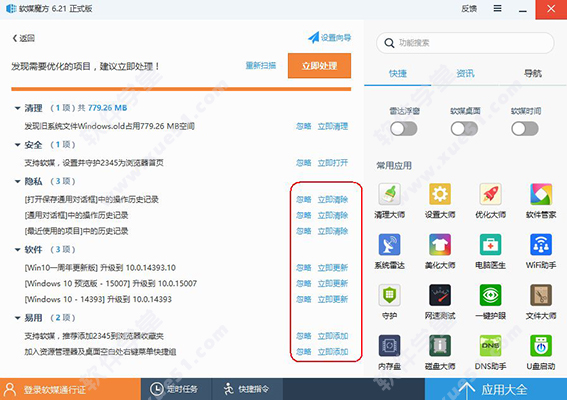Screen dimensions: 567x400
Task: Ignore the [通用对话框] history item
Action: pos(304,215)
